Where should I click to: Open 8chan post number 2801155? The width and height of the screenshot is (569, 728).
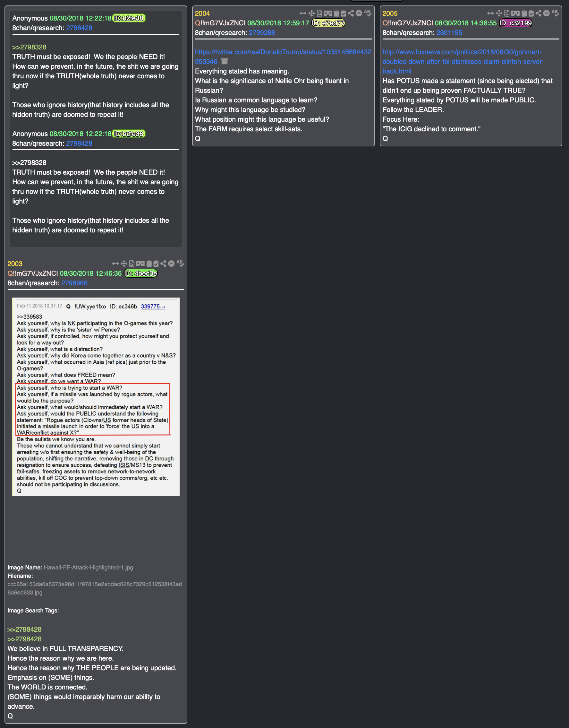[x=449, y=33]
